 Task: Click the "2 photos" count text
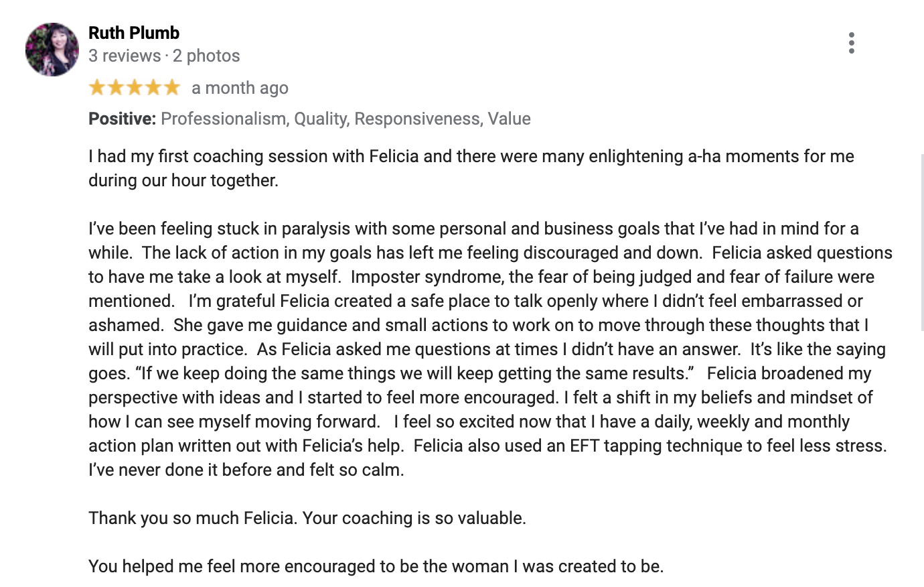point(206,56)
